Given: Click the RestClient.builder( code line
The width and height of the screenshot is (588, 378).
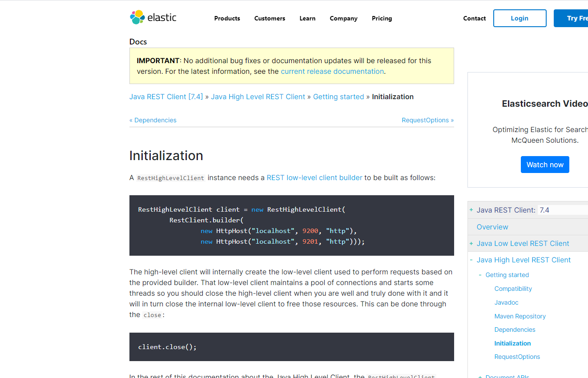Looking at the screenshot, I should [206, 220].
